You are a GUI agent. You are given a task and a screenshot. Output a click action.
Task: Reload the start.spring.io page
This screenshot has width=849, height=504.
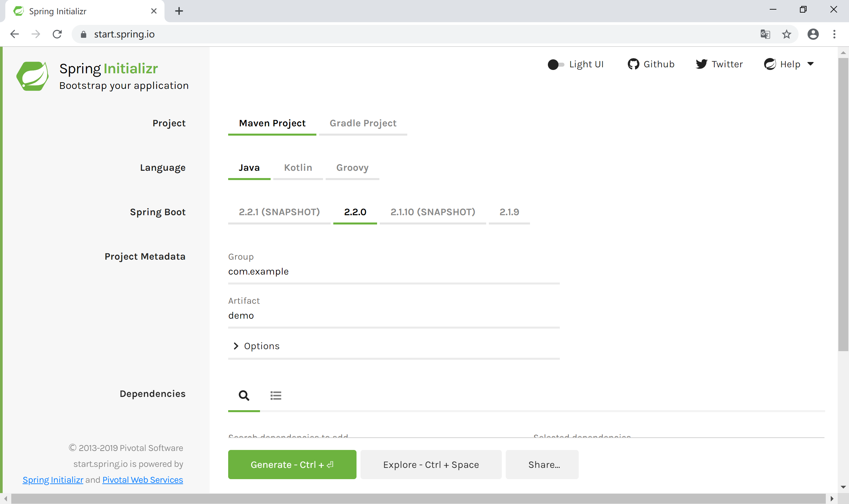coord(57,34)
